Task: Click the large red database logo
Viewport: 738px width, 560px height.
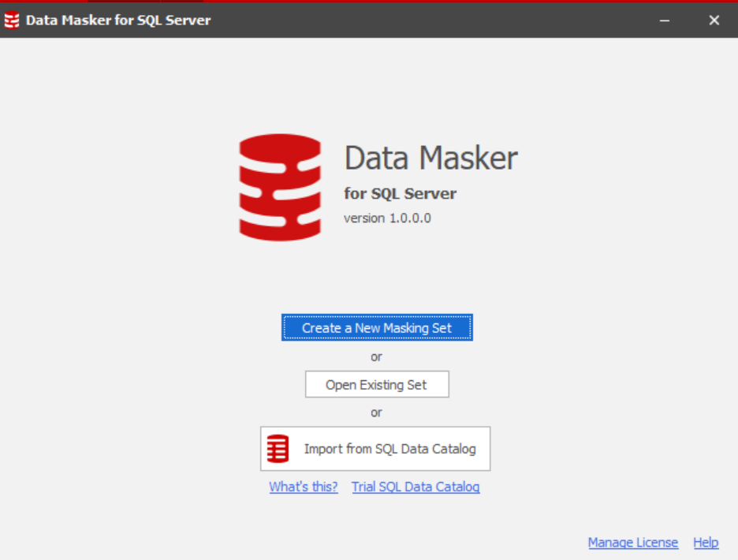Action: pyautogui.click(x=280, y=187)
